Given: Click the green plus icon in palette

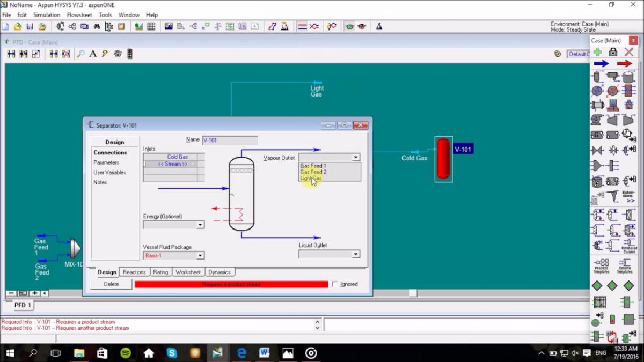Looking at the screenshot, I should [597, 52].
